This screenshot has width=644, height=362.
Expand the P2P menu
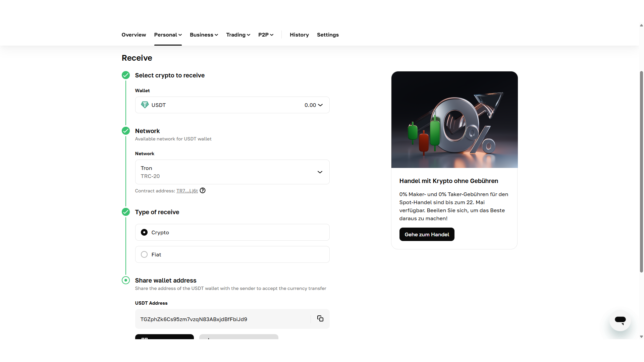coord(266,35)
